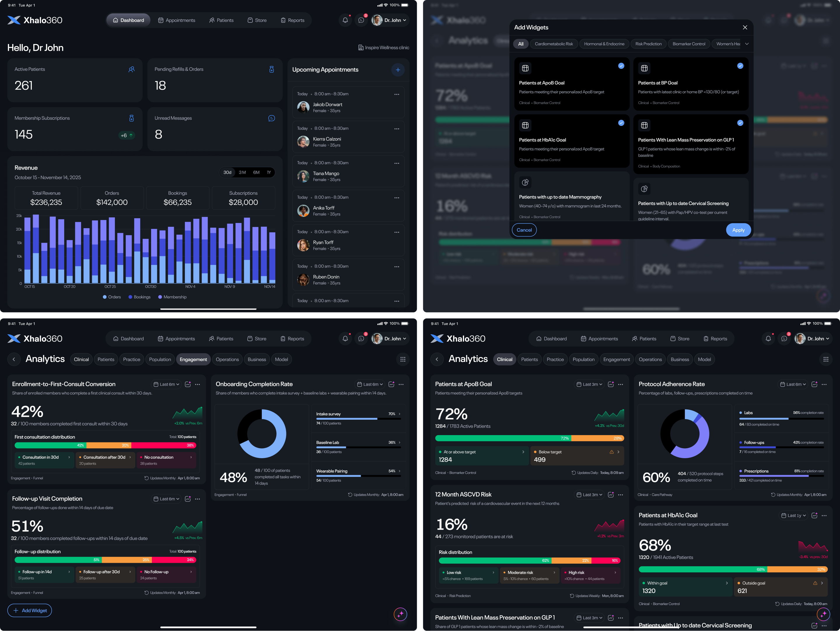Click Apply in Add Widgets dialog
This screenshot has width=840, height=631.
[x=738, y=230]
